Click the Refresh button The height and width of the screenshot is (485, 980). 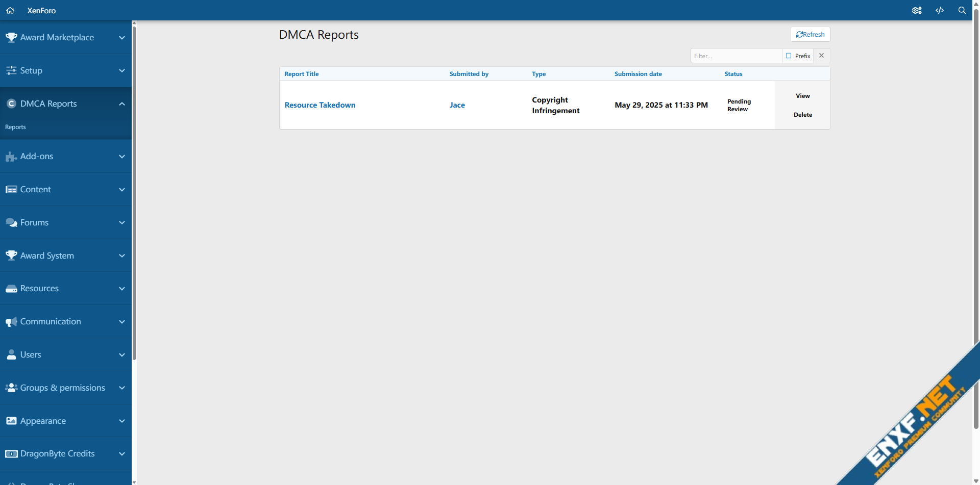click(x=811, y=34)
